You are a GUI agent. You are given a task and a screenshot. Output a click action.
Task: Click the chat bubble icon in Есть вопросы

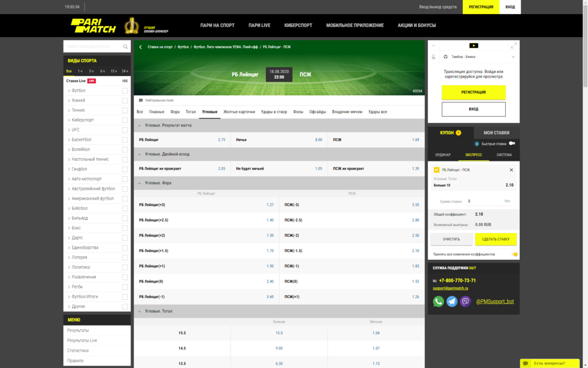point(526,363)
